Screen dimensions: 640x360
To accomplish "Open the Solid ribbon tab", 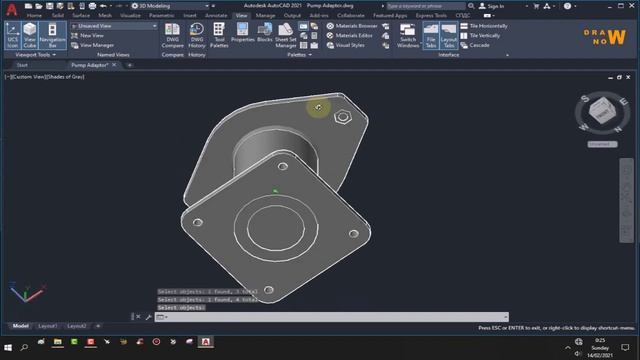I will click(x=58, y=16).
